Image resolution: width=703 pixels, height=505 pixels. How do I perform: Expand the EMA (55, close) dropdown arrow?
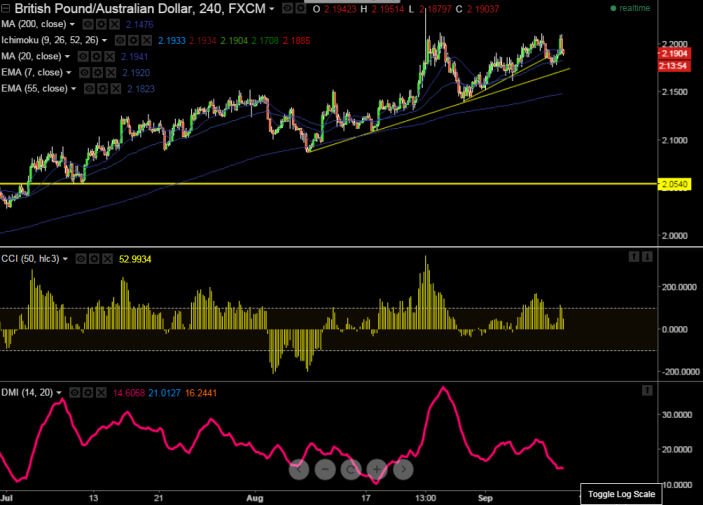(x=74, y=89)
